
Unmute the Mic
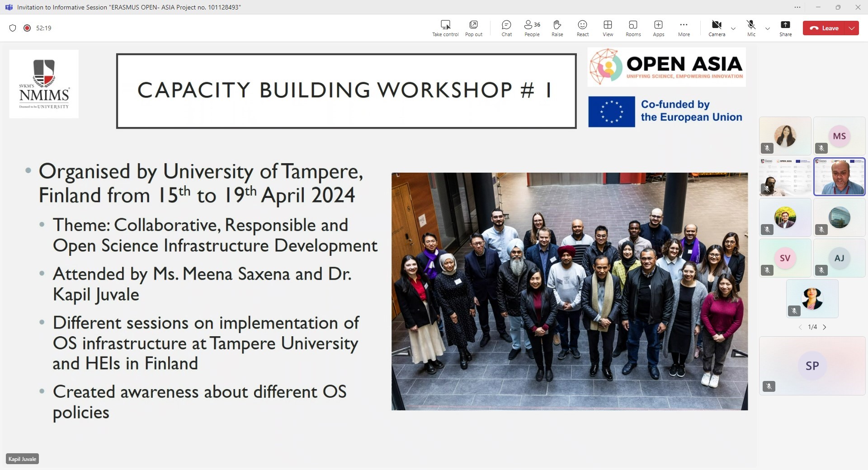(751, 28)
